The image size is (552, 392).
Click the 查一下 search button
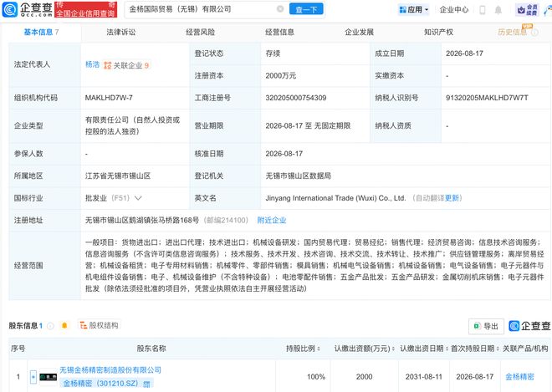click(x=306, y=9)
